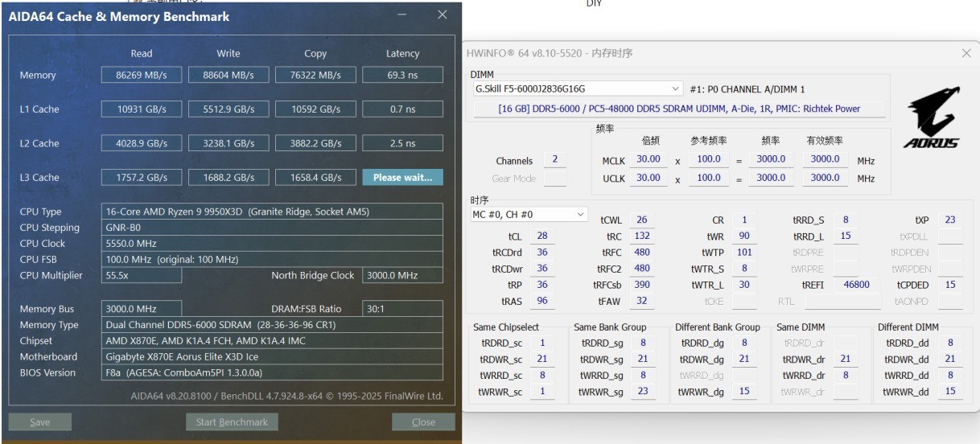Start Benchmark in AIDA64 window
The height and width of the screenshot is (444, 980).
(x=232, y=421)
